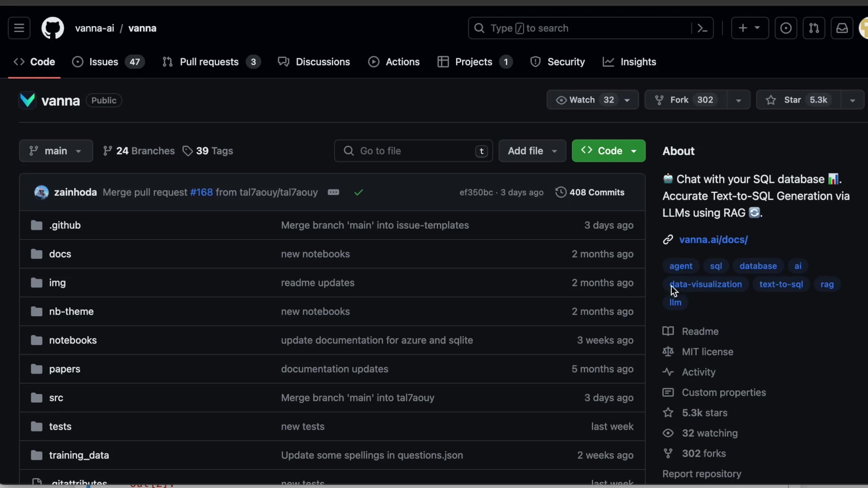Open the vanna-ai owner link
This screenshot has height=488, width=868.
[x=94, y=28]
